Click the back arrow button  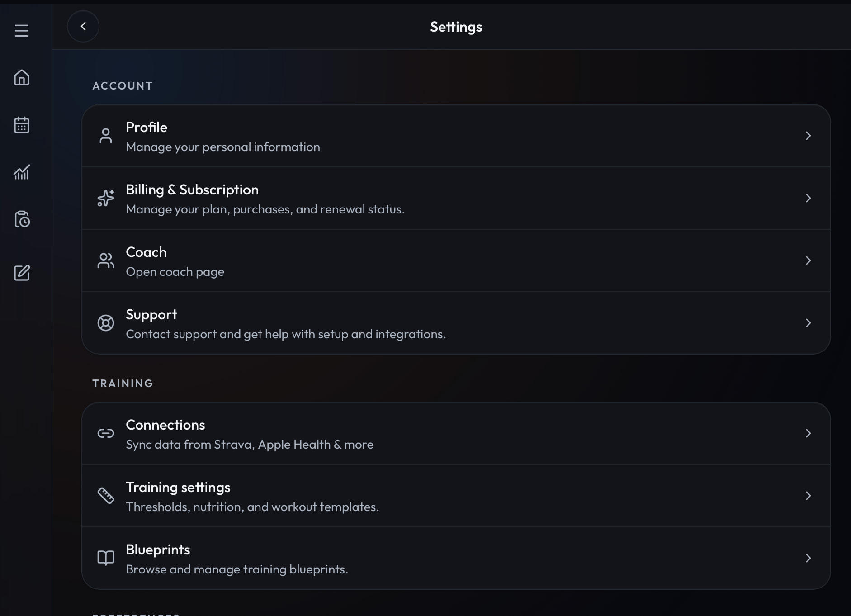click(83, 26)
